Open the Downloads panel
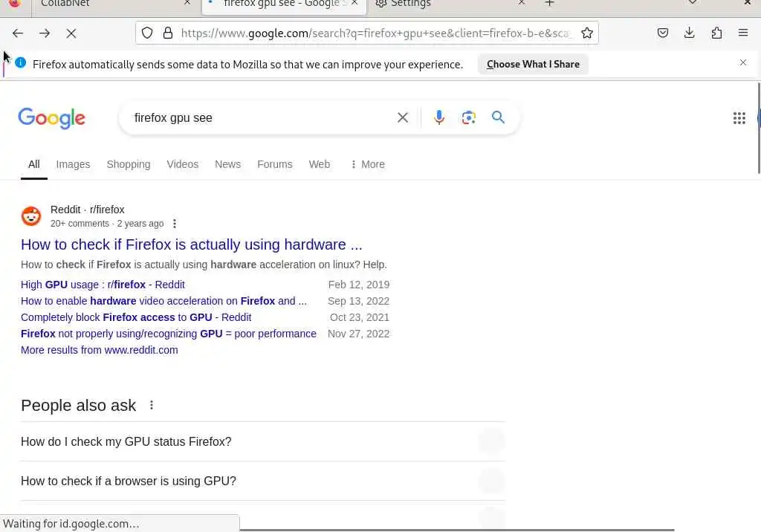Viewport: 761px width, 532px height. pyautogui.click(x=689, y=33)
